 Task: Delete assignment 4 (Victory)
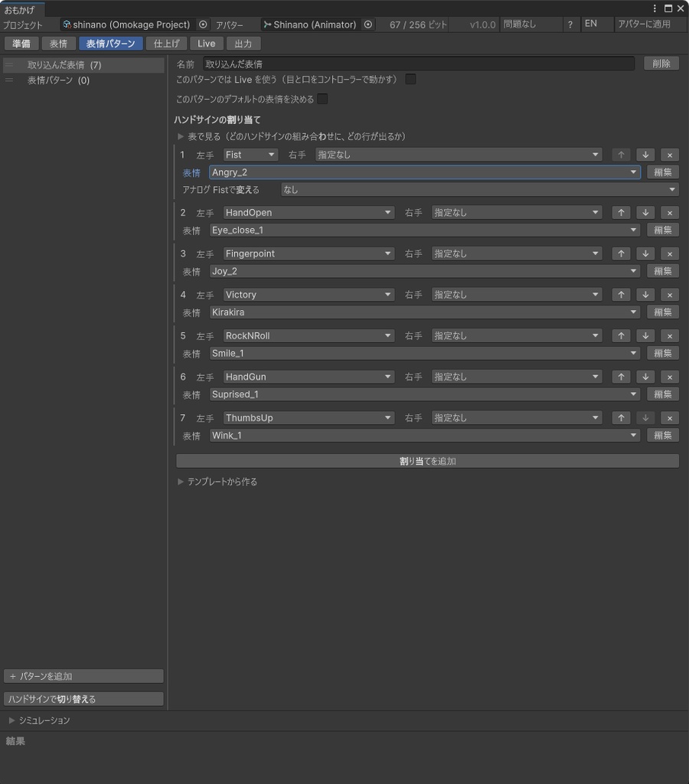pos(670,295)
